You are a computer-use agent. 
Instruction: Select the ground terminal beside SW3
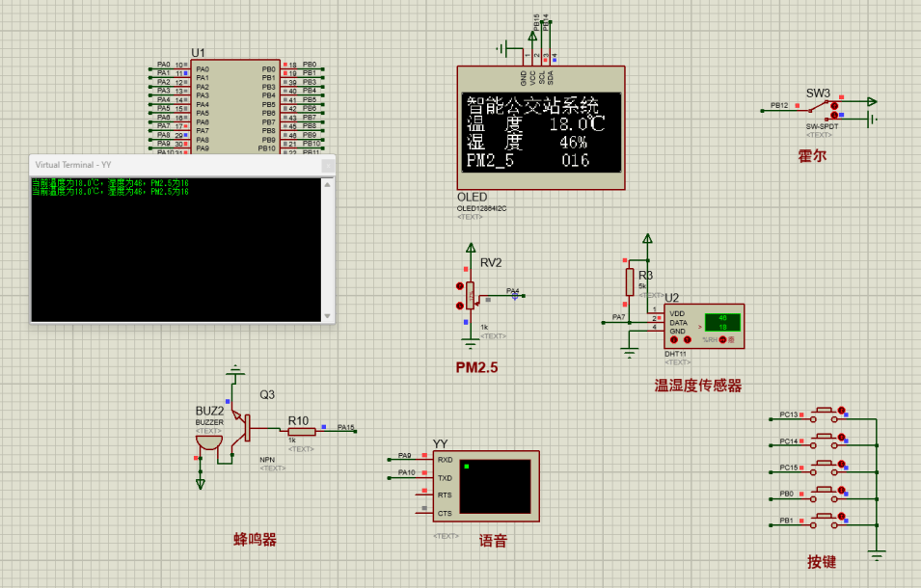[x=869, y=120]
